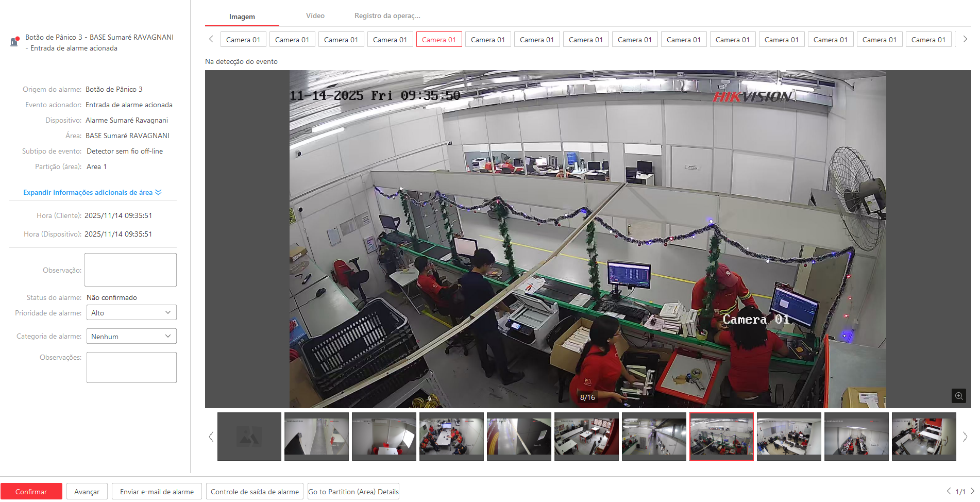Expand informações adicionais de área
Image resolution: width=980 pixels, height=502 pixels.
coord(92,192)
